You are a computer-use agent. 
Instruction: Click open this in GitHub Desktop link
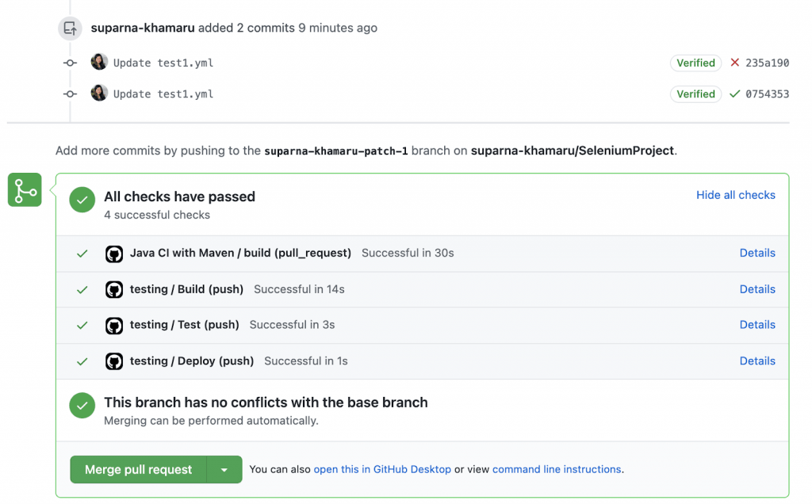point(382,469)
